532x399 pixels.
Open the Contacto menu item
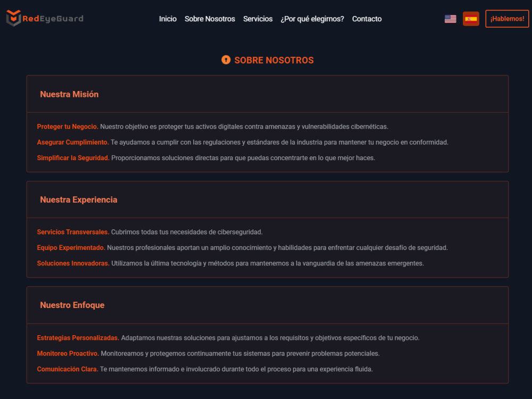(367, 19)
